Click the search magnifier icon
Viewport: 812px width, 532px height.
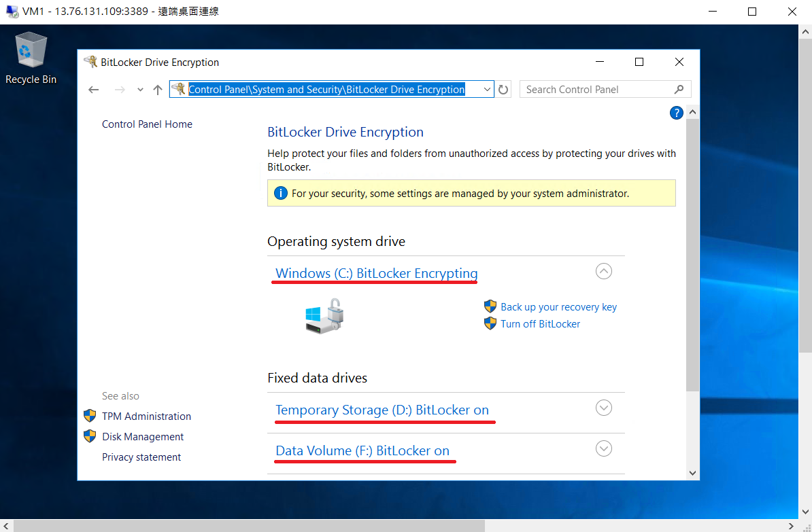point(679,90)
